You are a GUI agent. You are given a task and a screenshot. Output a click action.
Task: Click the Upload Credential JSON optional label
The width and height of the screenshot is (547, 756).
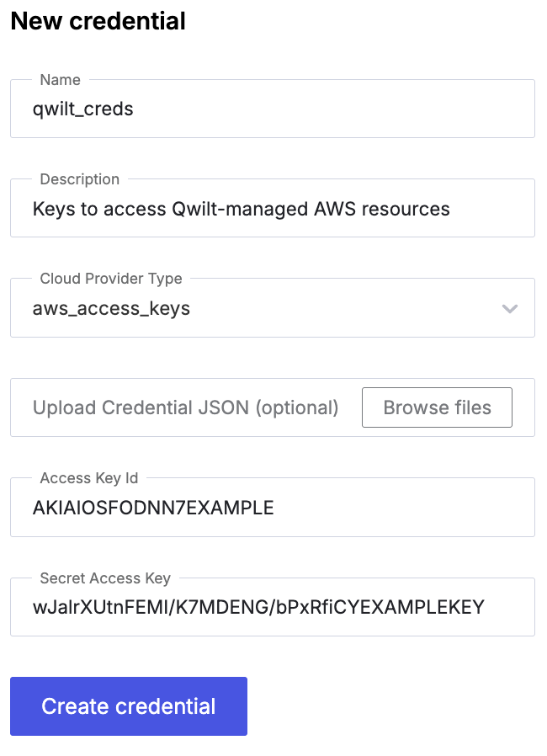tap(185, 407)
